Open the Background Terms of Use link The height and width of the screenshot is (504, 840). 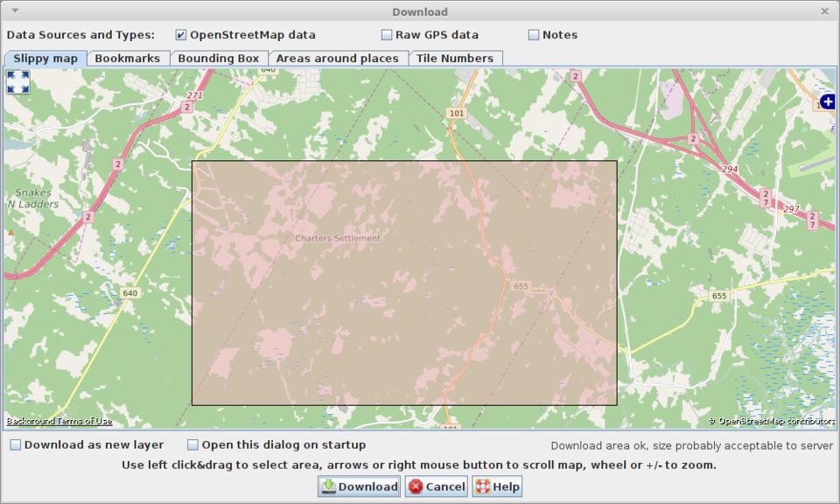pyautogui.click(x=59, y=422)
